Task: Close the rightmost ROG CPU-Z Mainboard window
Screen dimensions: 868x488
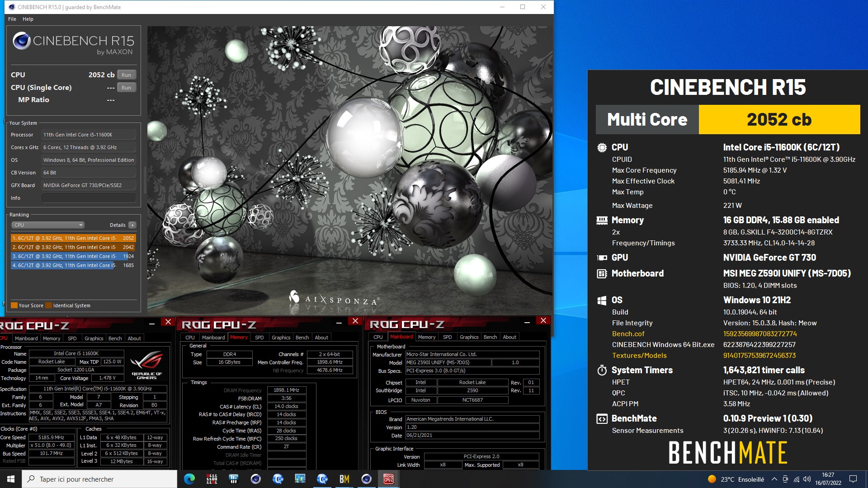Action: click(x=543, y=320)
